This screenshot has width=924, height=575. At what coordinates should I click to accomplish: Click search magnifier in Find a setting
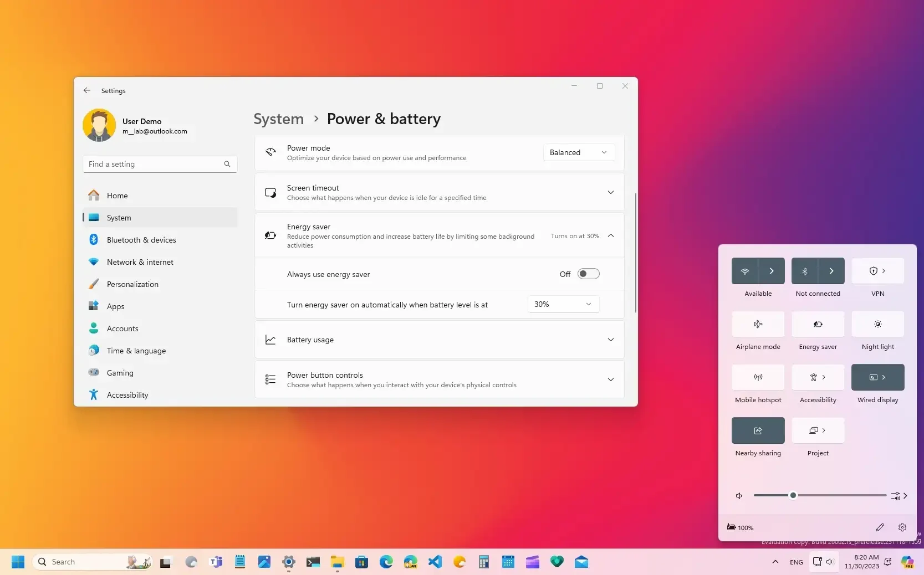pyautogui.click(x=227, y=164)
